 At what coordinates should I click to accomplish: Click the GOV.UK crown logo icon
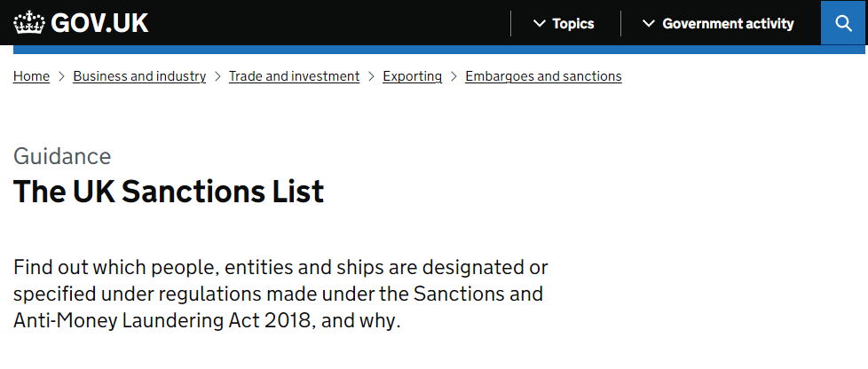click(x=29, y=23)
